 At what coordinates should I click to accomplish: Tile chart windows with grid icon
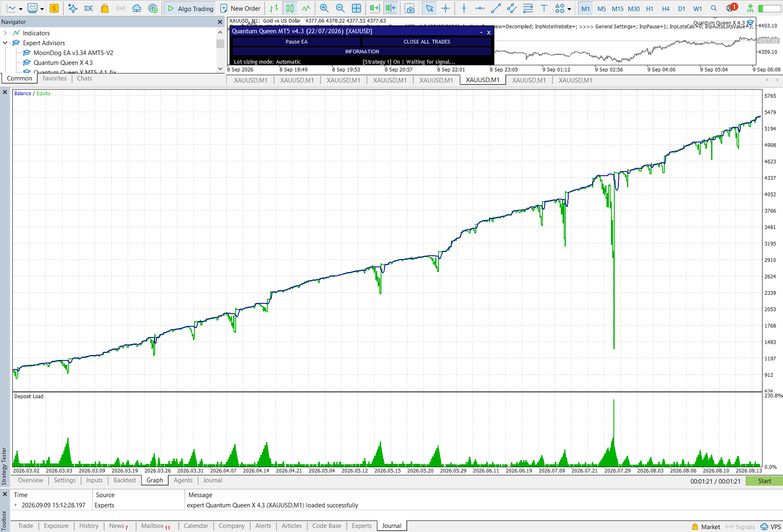[x=356, y=8]
